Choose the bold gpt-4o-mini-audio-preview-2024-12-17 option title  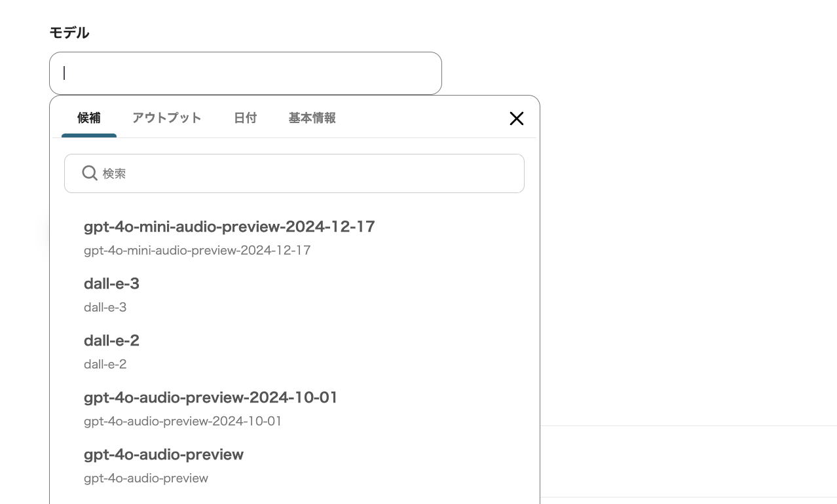229,226
